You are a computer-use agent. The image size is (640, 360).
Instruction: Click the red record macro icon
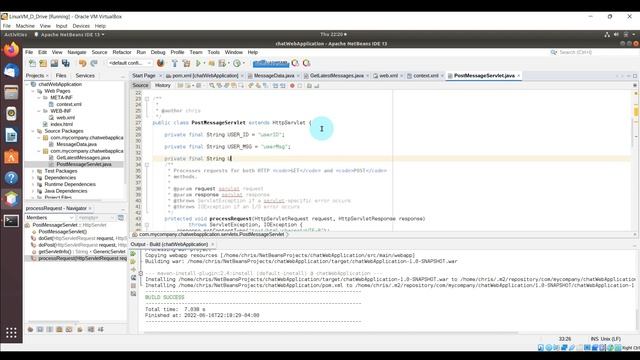292,86
